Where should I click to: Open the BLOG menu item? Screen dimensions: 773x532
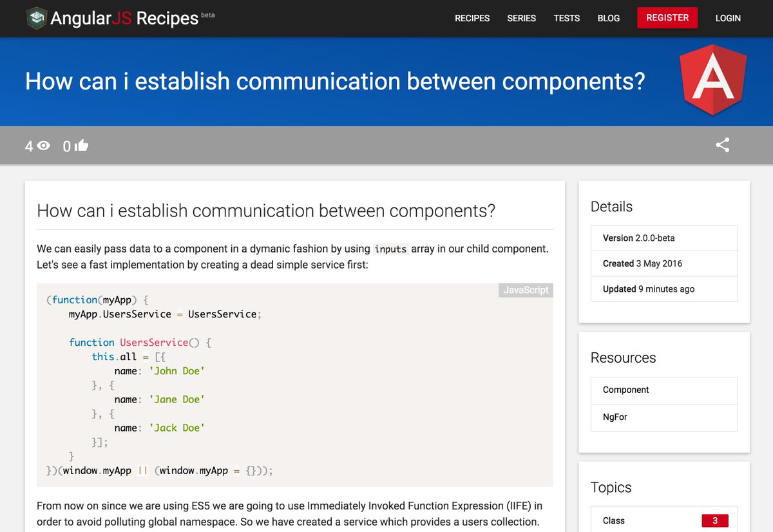609,18
